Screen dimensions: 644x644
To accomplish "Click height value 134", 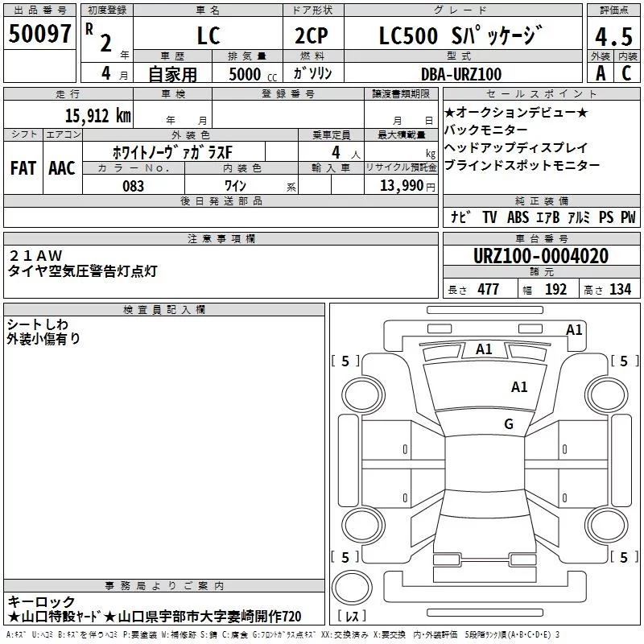I will 620,289.
